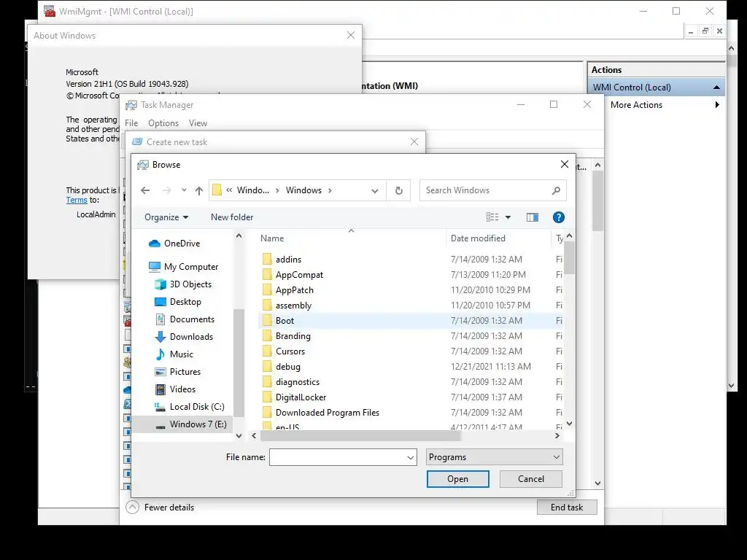Click More Actions in Actions pane
This screenshot has width=747, height=560.
636,105
